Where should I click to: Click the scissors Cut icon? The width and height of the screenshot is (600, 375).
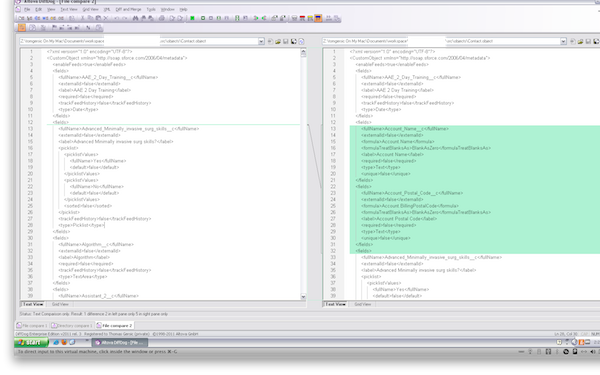coord(83,18)
